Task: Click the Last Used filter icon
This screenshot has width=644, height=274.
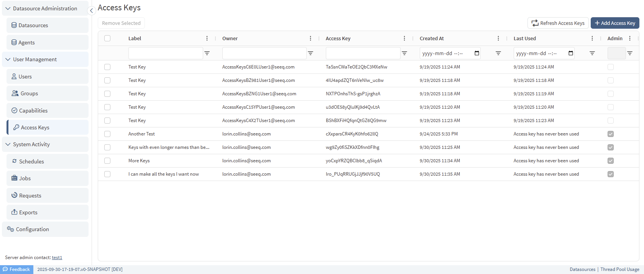Action: (592, 53)
